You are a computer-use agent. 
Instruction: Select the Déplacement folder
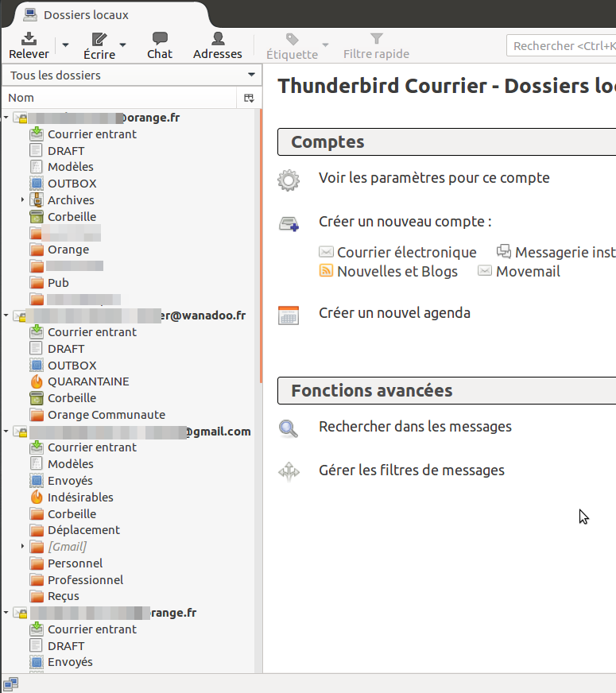(x=83, y=530)
